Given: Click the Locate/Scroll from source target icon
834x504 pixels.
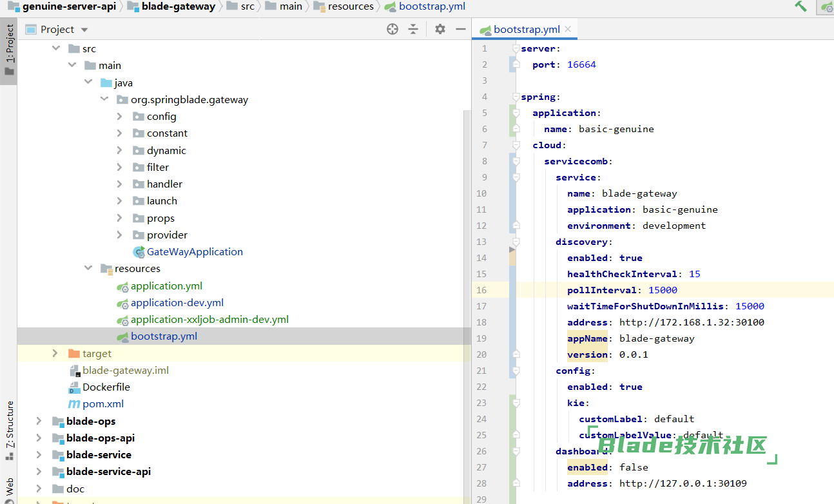Looking at the screenshot, I should click(x=393, y=29).
